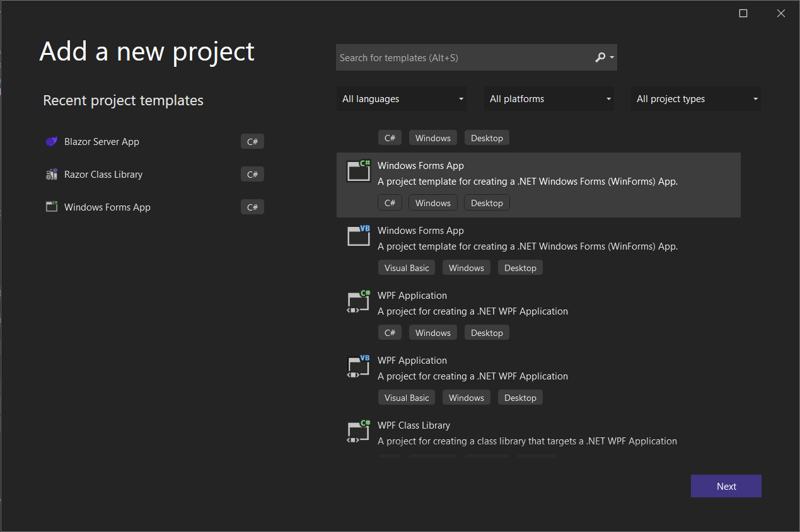800x532 pixels.
Task: Click the Next button
Action: (x=726, y=486)
